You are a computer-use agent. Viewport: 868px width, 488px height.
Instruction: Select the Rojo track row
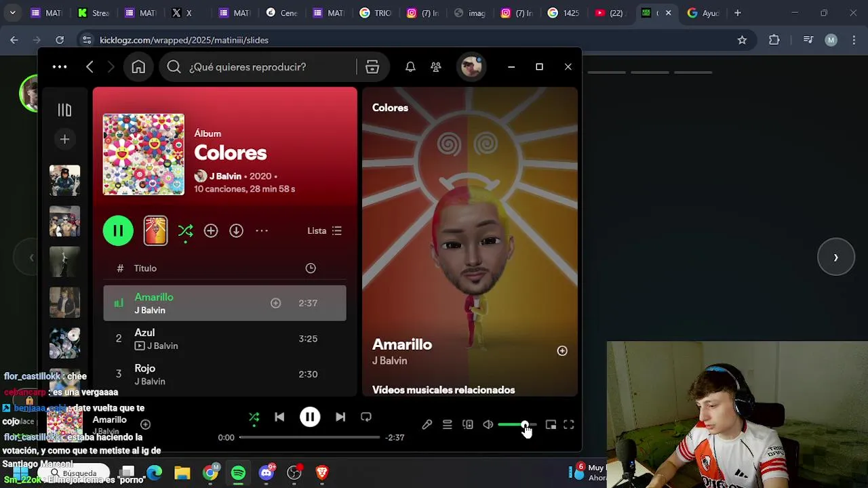click(224, 374)
